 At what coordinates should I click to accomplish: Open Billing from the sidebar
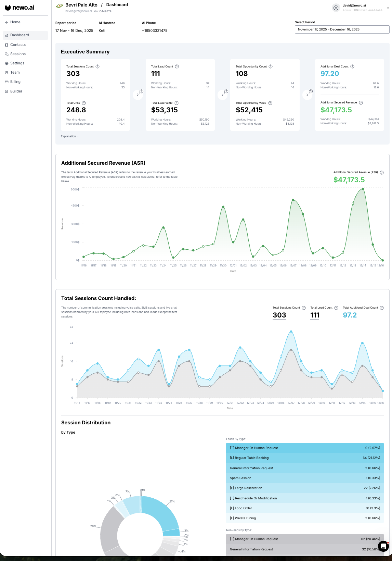(15, 82)
